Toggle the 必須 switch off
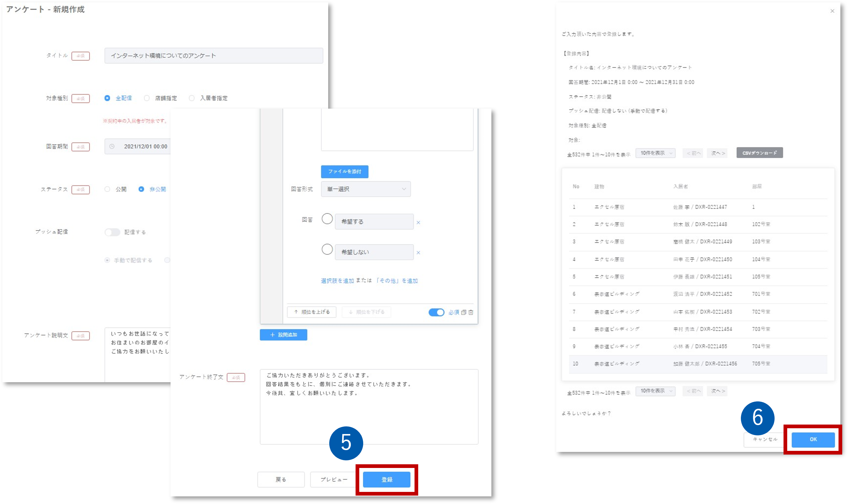Viewport: 848px width, 504px height. [x=436, y=312]
